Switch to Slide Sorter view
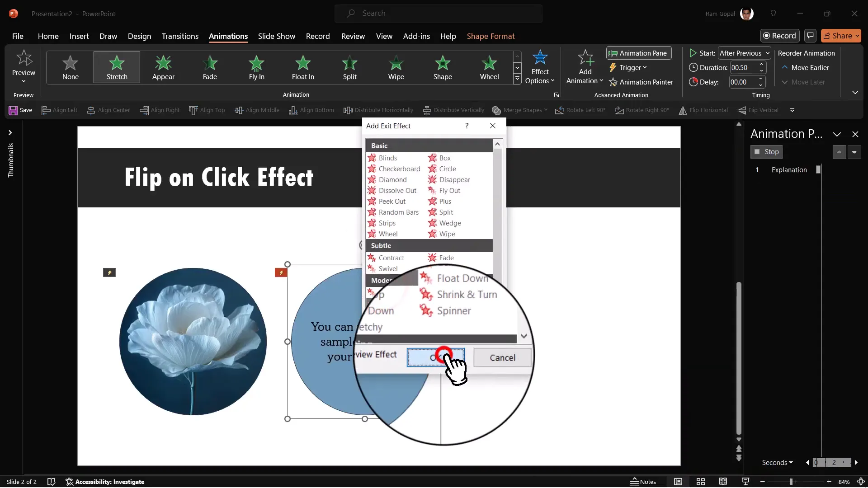The image size is (868, 488). [x=701, y=482]
